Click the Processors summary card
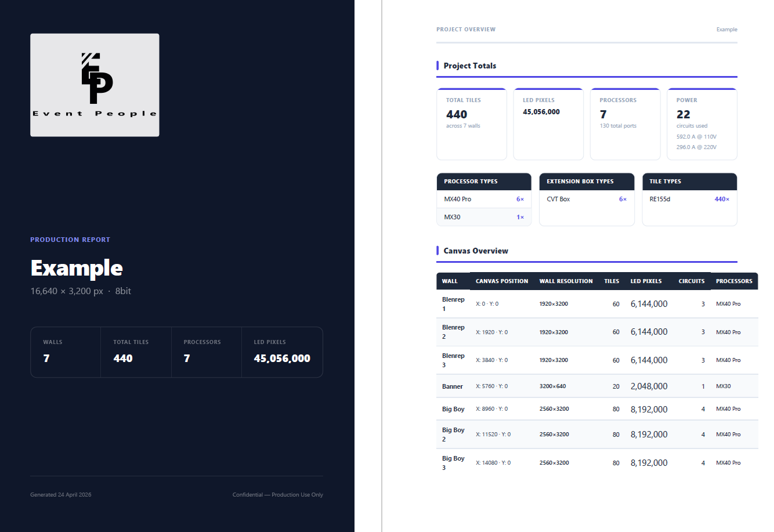The image size is (774, 532). tap(624, 124)
